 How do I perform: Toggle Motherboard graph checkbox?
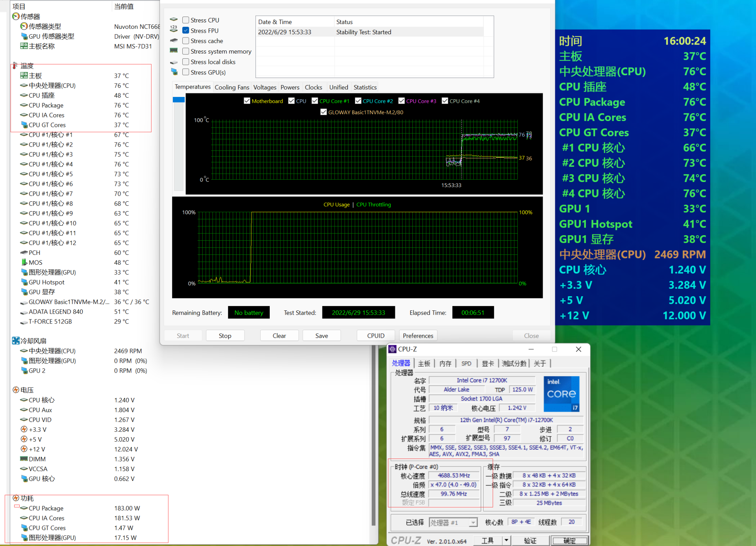(247, 101)
